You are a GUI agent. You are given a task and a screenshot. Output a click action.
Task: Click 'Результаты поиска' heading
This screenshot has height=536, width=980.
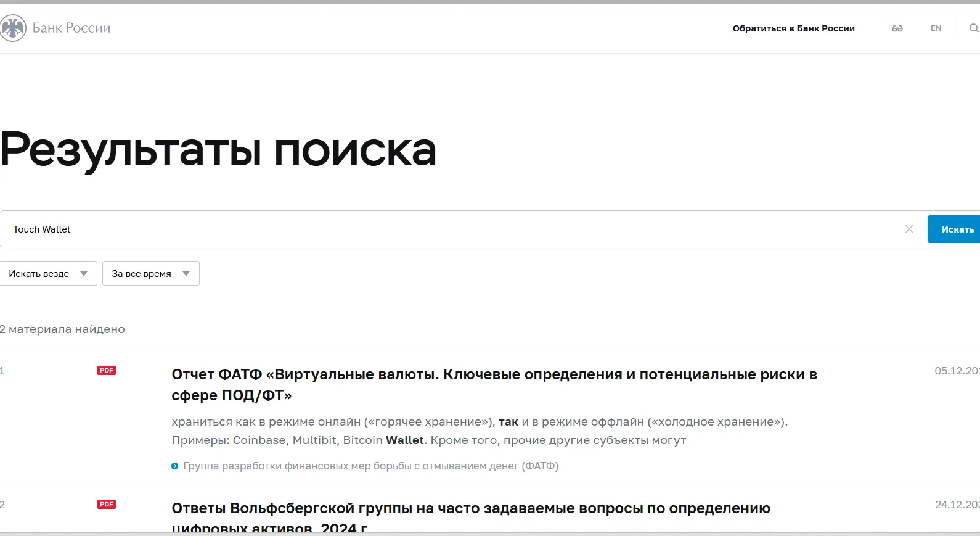pos(218,150)
